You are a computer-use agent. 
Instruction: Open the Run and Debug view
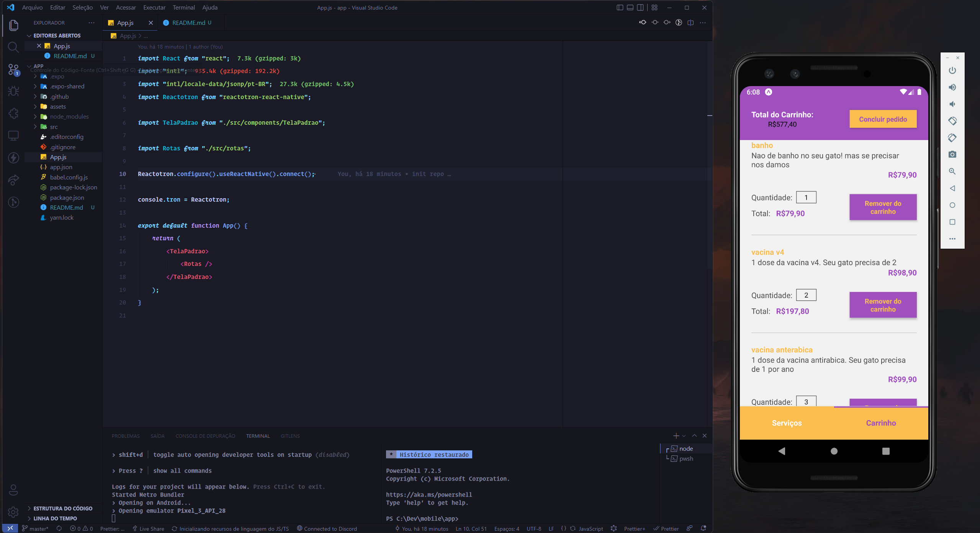13,91
